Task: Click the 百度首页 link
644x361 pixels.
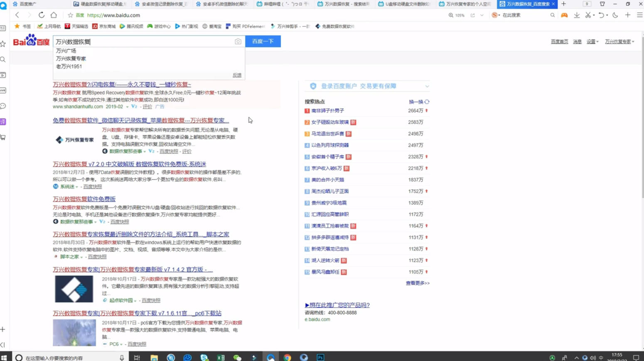Action: tap(559, 41)
